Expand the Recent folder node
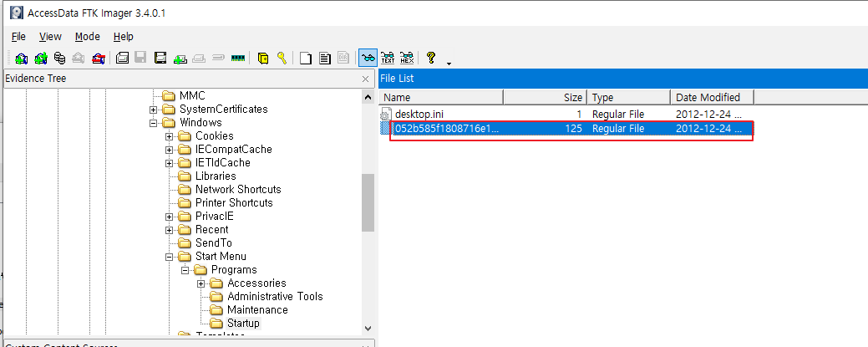The image size is (868, 347). 170,230
